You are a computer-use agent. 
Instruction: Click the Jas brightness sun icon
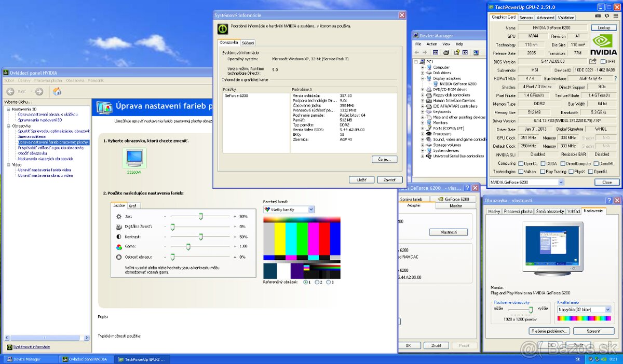[x=119, y=216]
